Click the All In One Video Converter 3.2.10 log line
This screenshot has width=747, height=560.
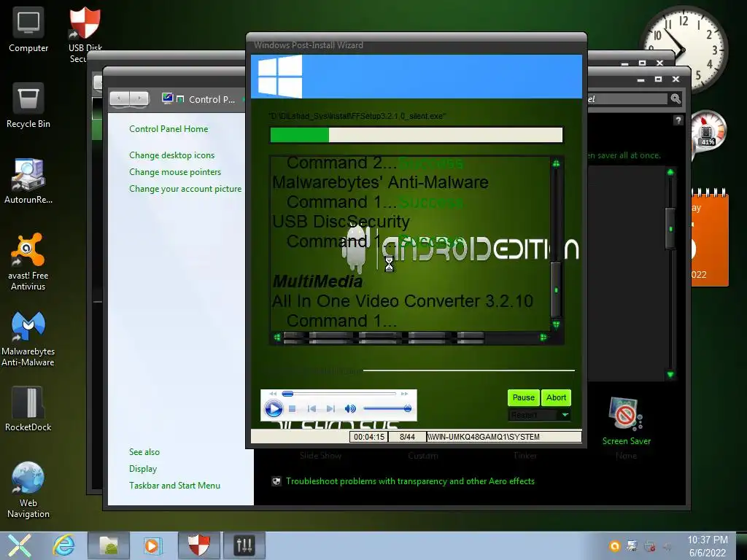[403, 301]
